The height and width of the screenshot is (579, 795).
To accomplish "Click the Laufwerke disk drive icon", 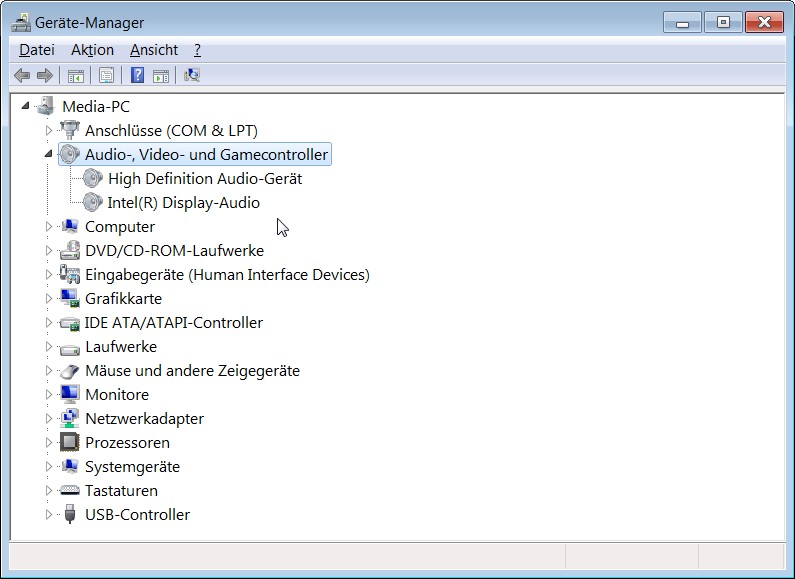I will click(x=69, y=348).
